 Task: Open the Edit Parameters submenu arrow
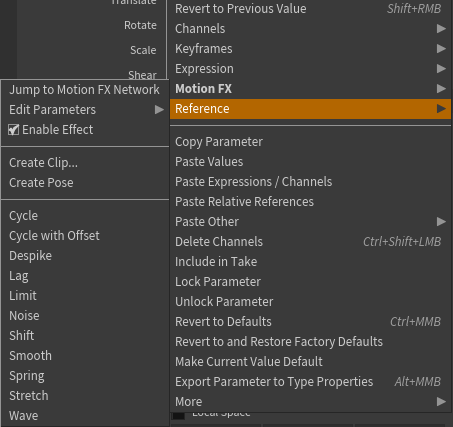(x=159, y=110)
